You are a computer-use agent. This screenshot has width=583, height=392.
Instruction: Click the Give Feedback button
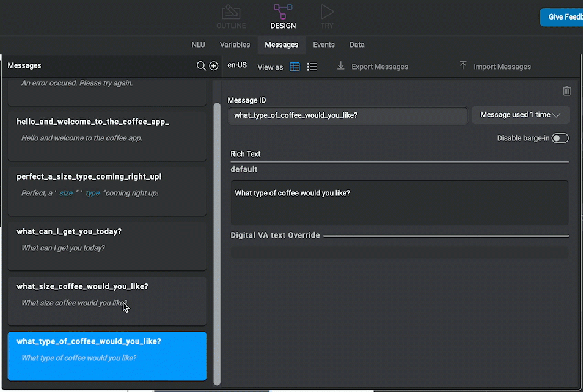click(562, 17)
